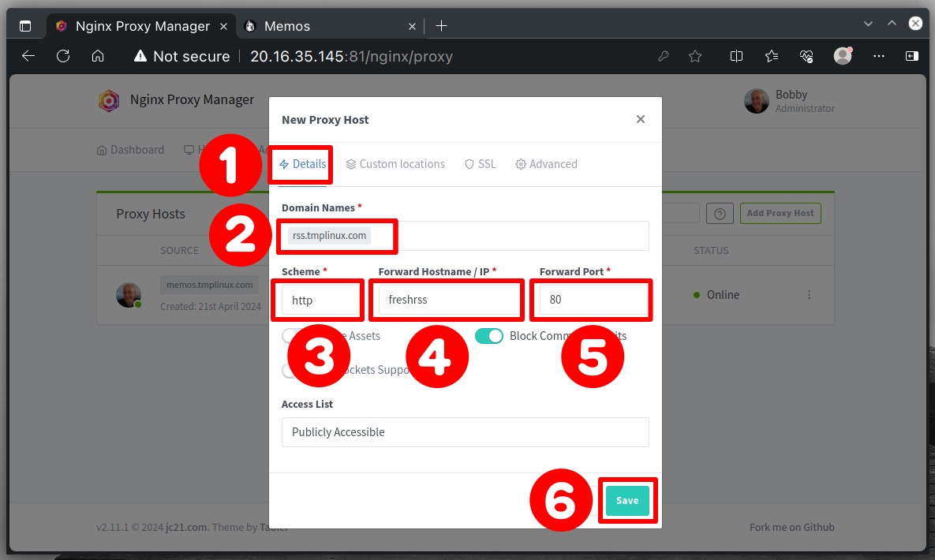Viewport: 935px width, 560px height.
Task: Click the Domain Names input field
Action: point(465,236)
